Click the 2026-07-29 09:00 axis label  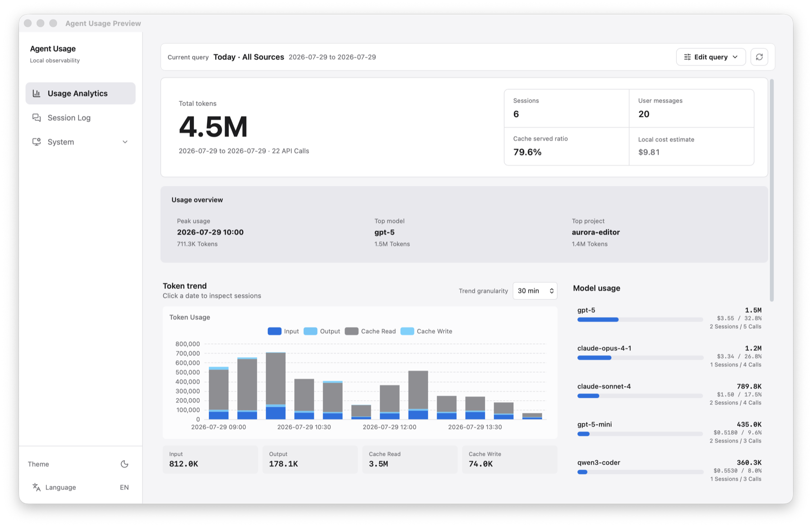pyautogui.click(x=218, y=427)
